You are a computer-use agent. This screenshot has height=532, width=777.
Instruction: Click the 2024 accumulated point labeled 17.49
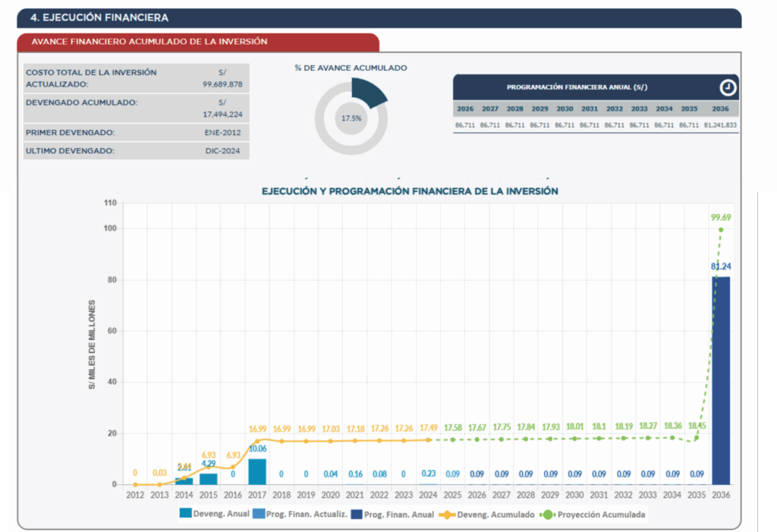428,439
